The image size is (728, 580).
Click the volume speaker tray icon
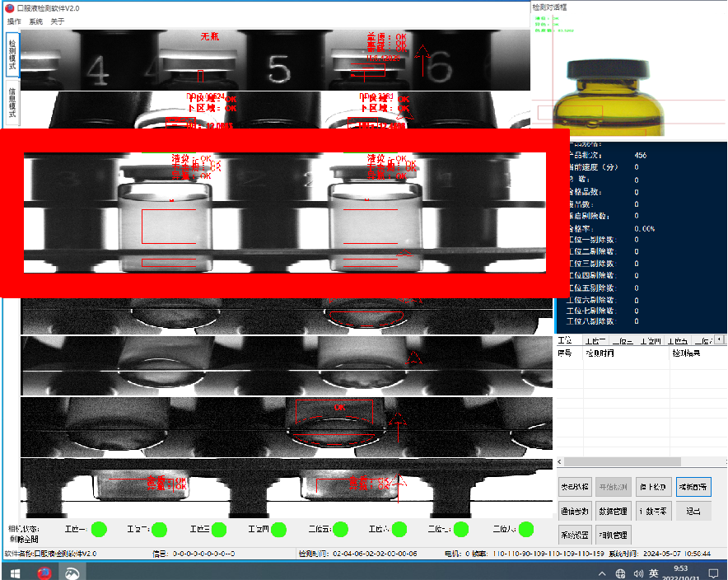tap(637, 573)
